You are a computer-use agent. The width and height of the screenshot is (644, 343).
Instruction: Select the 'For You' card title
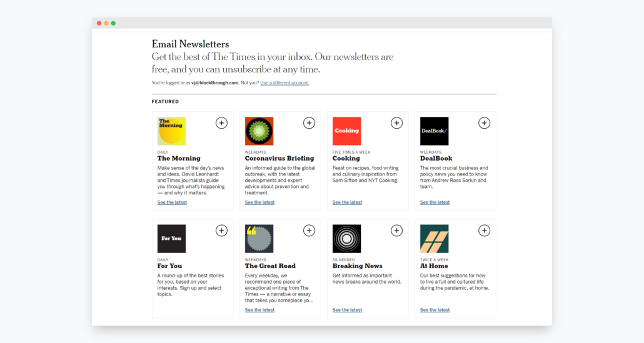click(169, 266)
